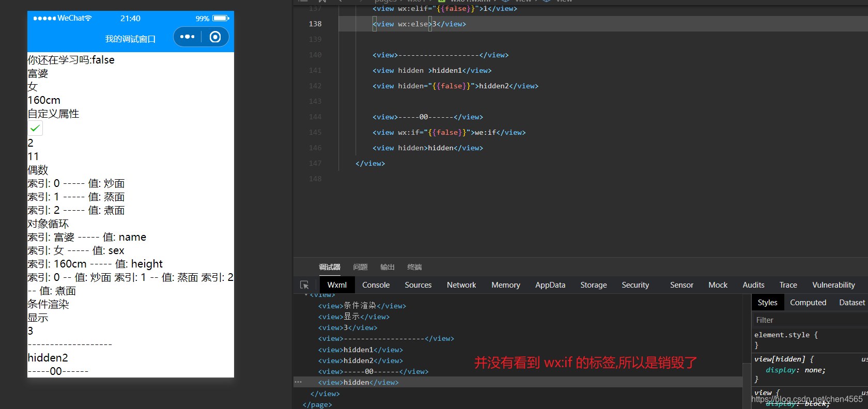Collapse the top view node in Wxml tree

click(306, 295)
